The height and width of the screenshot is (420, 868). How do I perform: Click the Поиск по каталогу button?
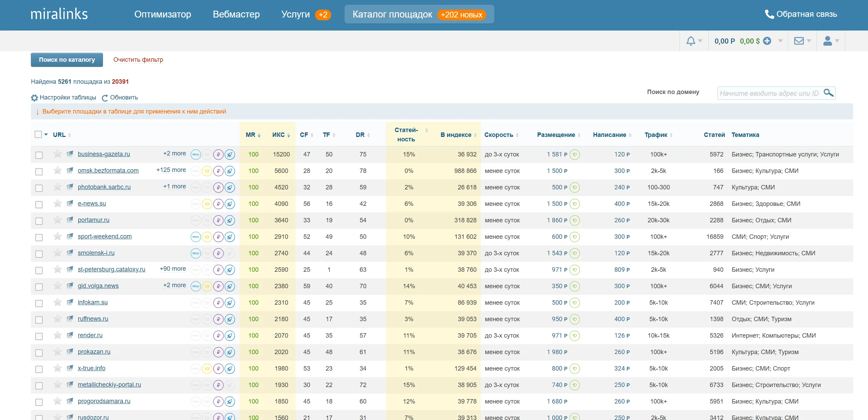67,60
